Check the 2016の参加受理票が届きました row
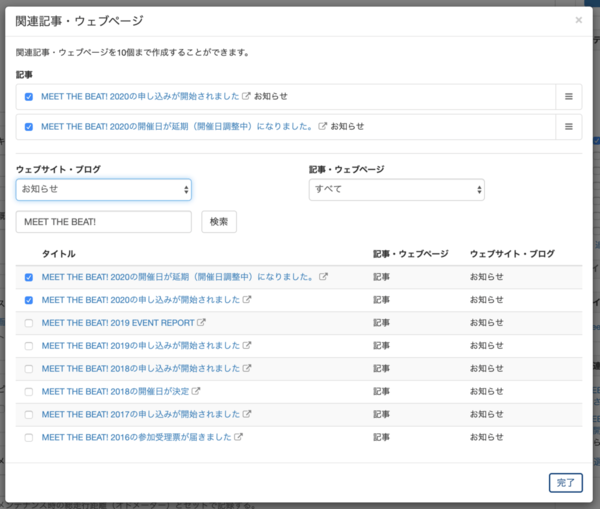The image size is (600, 509). tap(29, 438)
